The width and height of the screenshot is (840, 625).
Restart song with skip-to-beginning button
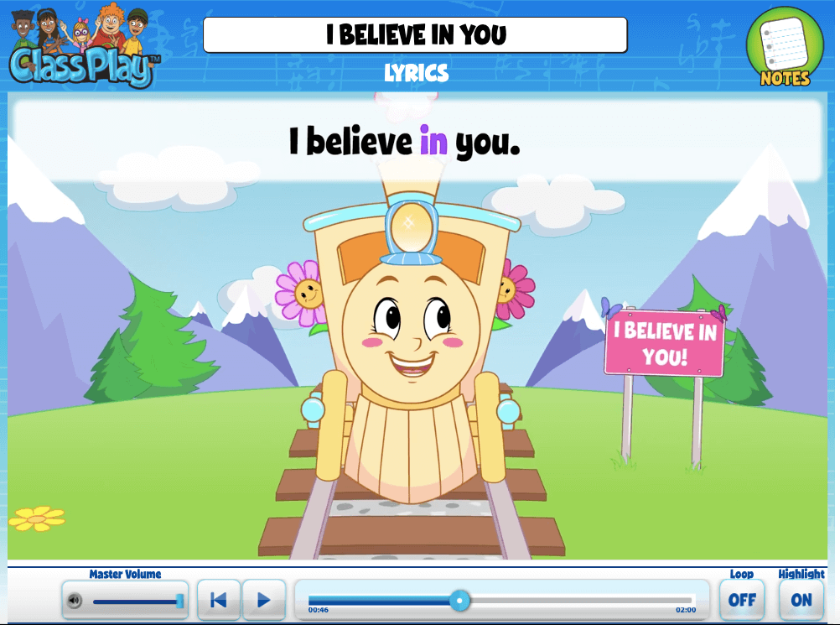click(x=219, y=600)
